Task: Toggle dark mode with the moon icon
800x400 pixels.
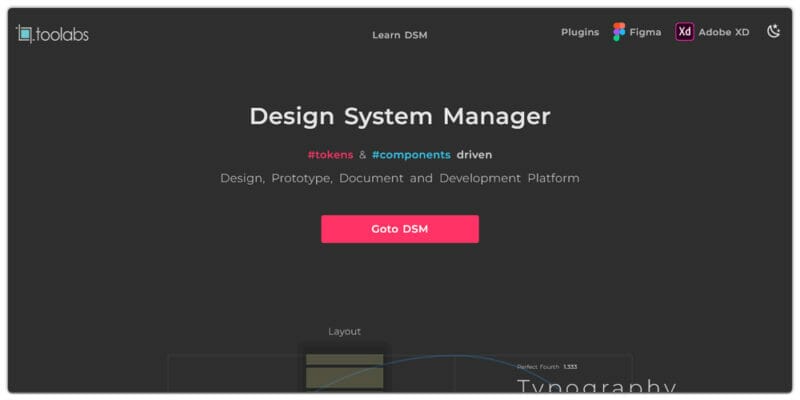Action: [773, 32]
